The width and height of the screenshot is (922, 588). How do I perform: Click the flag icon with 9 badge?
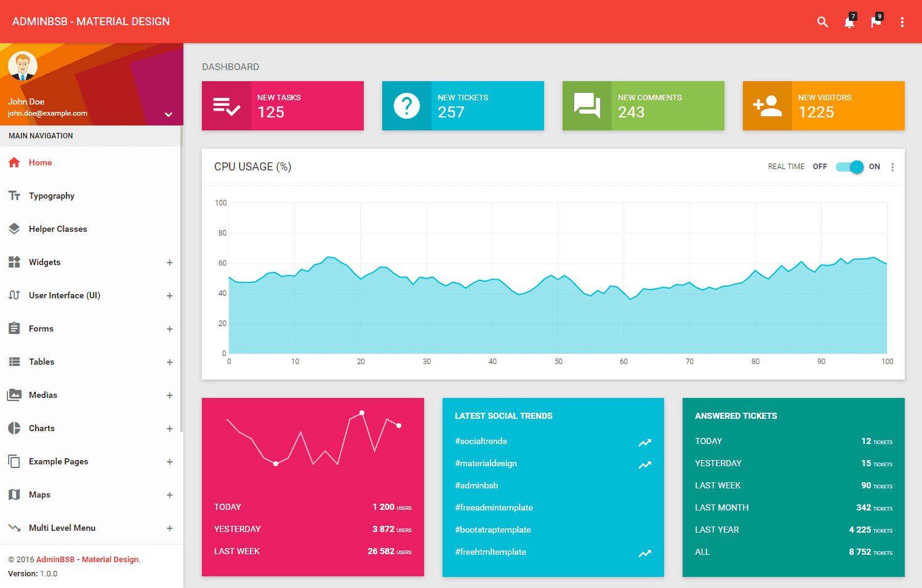[x=876, y=22]
